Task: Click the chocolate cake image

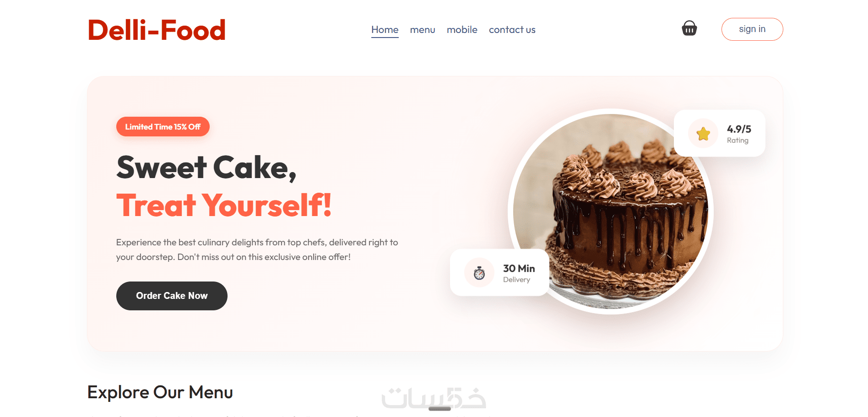Action: click(x=610, y=211)
